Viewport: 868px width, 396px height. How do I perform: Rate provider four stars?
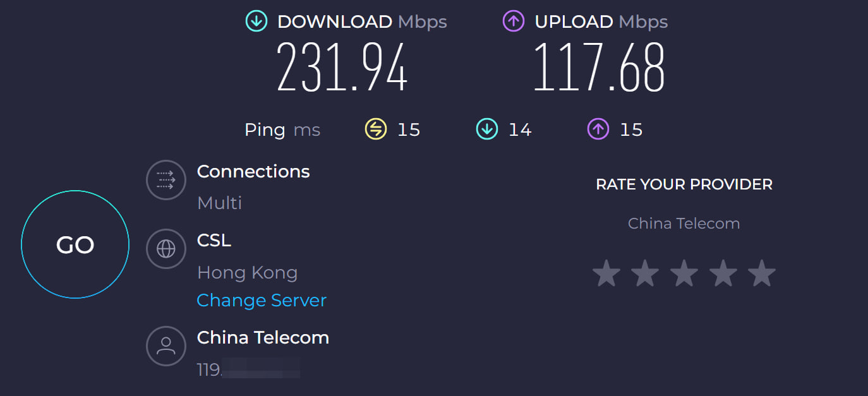coord(723,274)
